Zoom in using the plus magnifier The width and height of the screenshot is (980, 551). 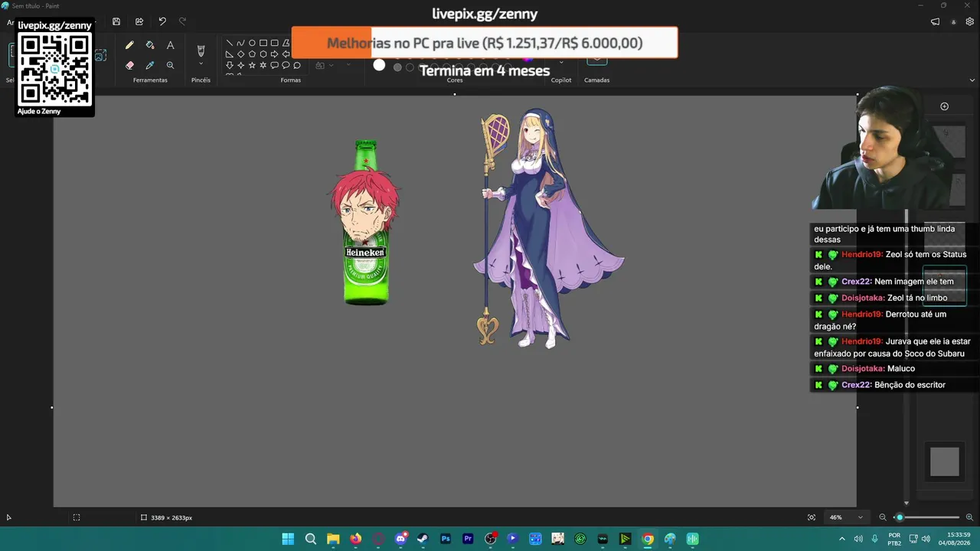click(x=969, y=517)
